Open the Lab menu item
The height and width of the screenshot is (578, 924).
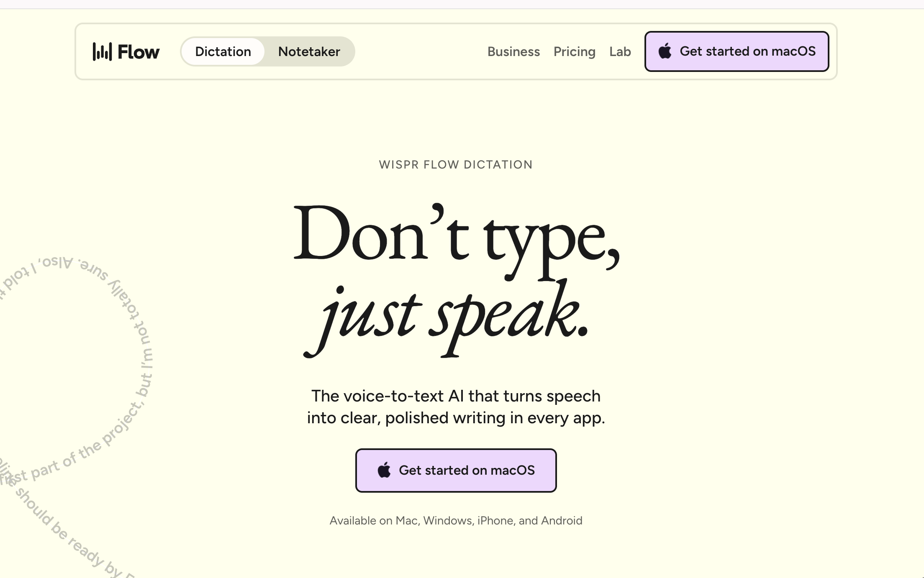[x=620, y=51]
